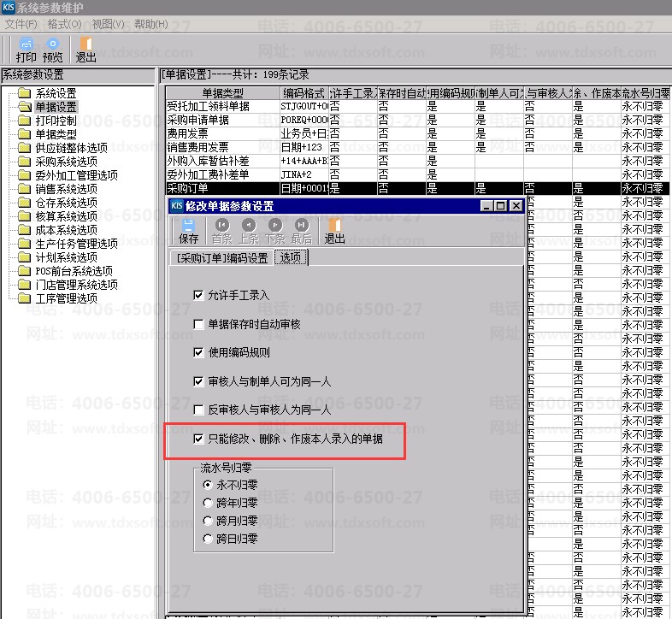672x619 pixels.
Task: Open the 文件(F) menu
Action: (21, 24)
